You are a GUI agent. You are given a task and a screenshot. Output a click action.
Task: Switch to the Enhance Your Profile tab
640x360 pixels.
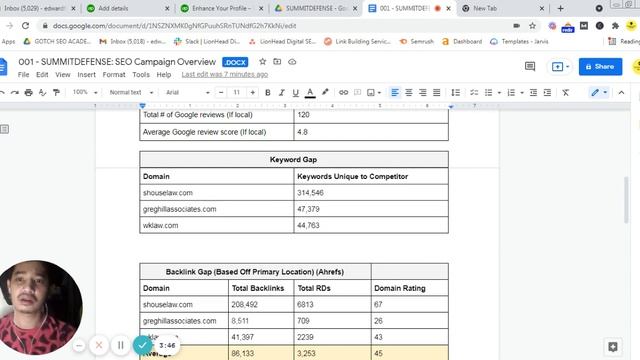click(x=222, y=8)
